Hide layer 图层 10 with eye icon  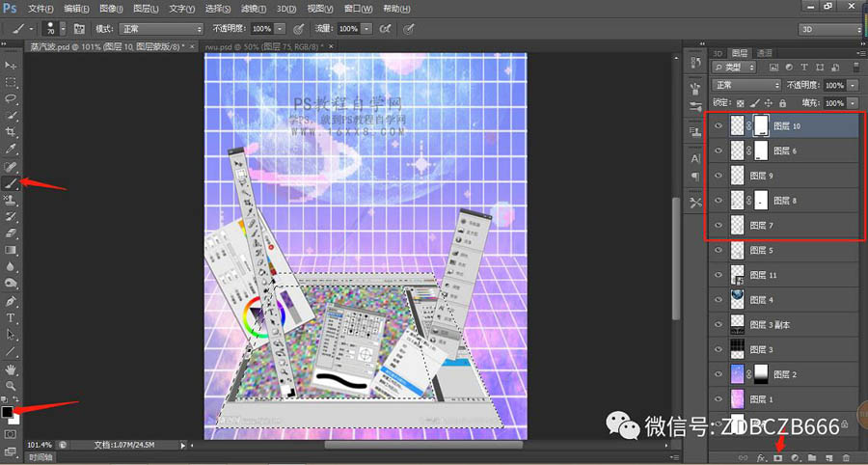pyautogui.click(x=717, y=125)
